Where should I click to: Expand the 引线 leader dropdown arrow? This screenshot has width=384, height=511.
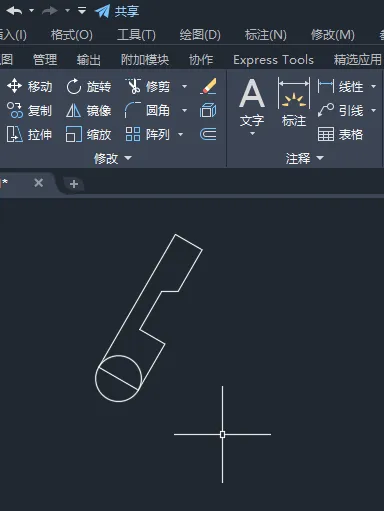tap(374, 111)
